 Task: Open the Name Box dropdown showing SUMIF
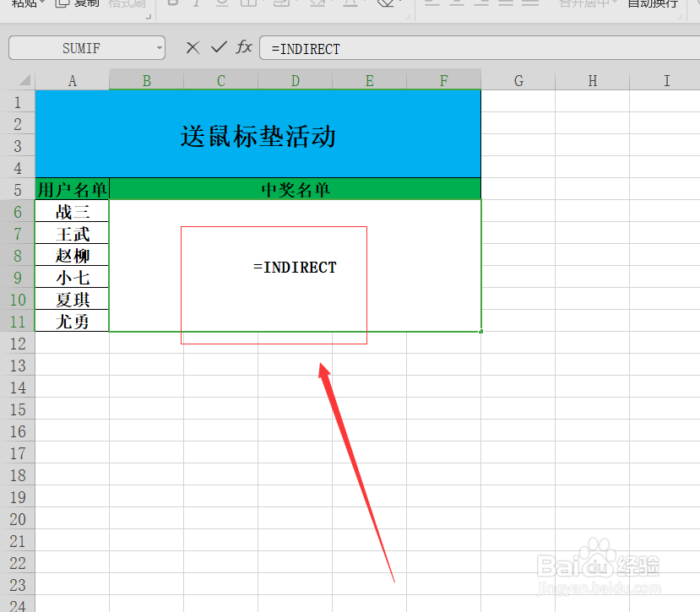coord(159,47)
